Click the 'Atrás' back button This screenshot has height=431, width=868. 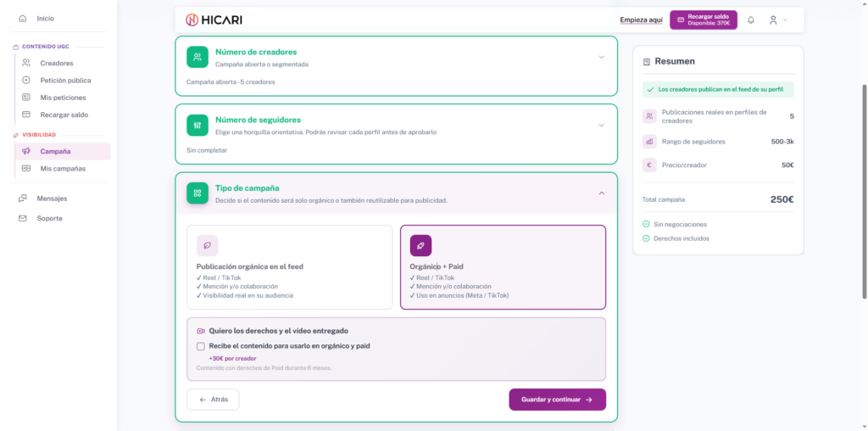[x=213, y=399]
